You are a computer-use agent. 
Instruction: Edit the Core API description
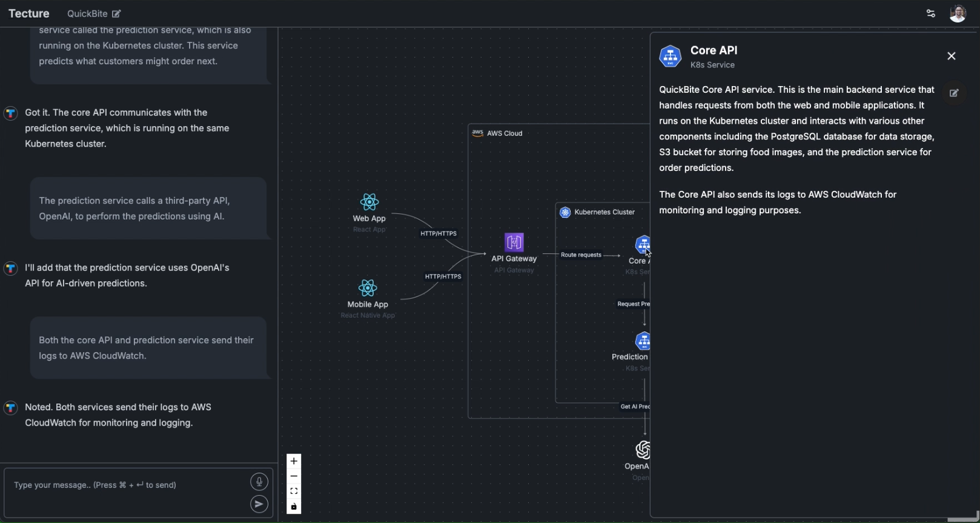click(954, 93)
